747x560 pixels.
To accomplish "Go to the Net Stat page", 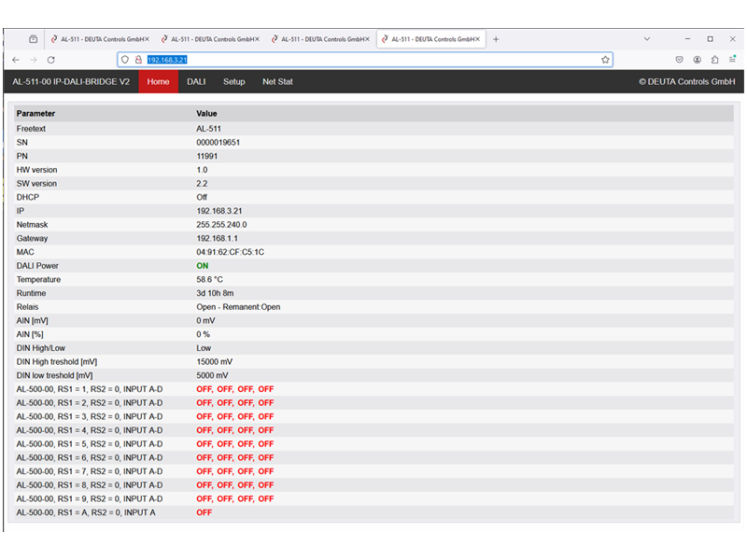I will pyautogui.click(x=277, y=82).
